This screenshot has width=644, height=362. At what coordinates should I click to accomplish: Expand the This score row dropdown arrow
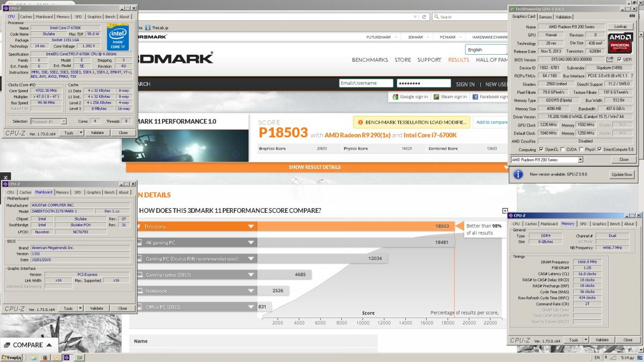click(251, 226)
